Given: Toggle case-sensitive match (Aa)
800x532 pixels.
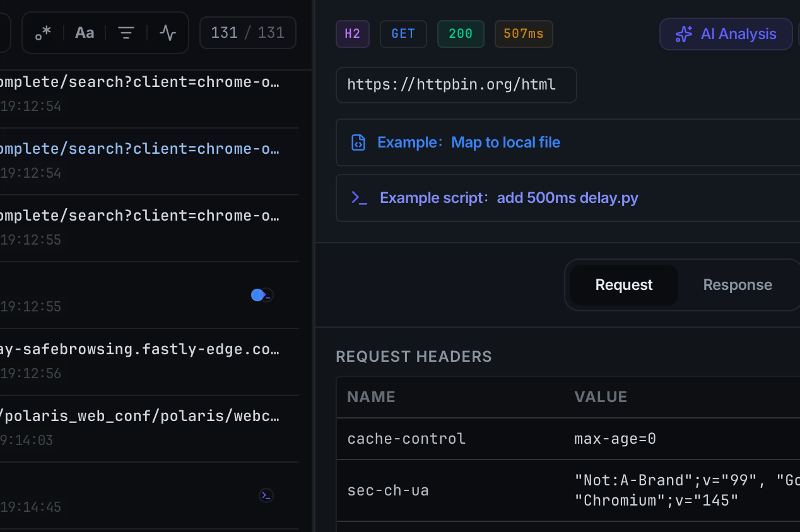Looking at the screenshot, I should pyautogui.click(x=85, y=33).
